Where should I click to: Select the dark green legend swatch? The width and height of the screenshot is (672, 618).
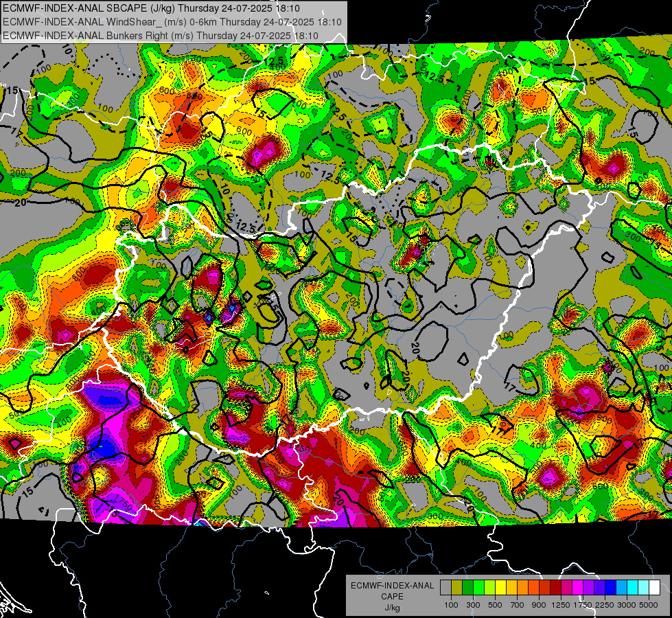tap(467, 587)
